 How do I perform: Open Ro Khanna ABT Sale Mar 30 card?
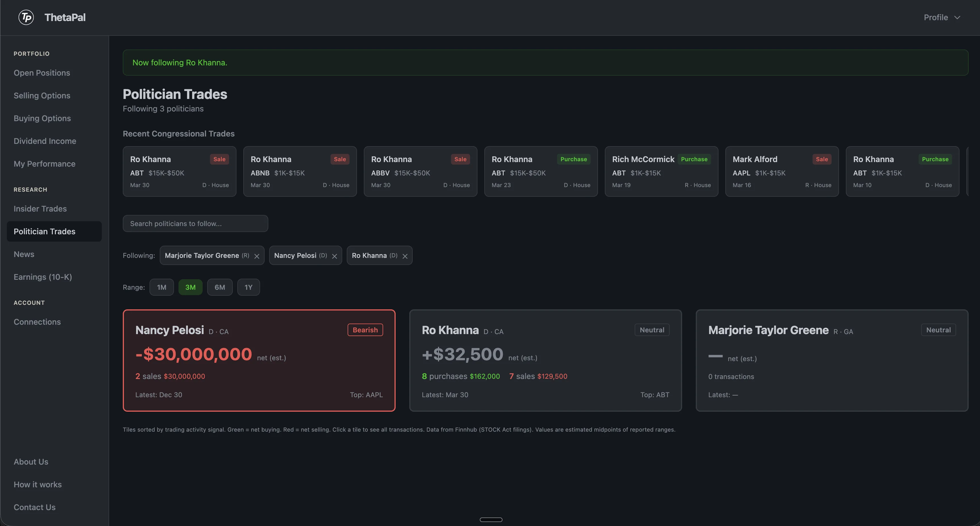[x=180, y=171]
